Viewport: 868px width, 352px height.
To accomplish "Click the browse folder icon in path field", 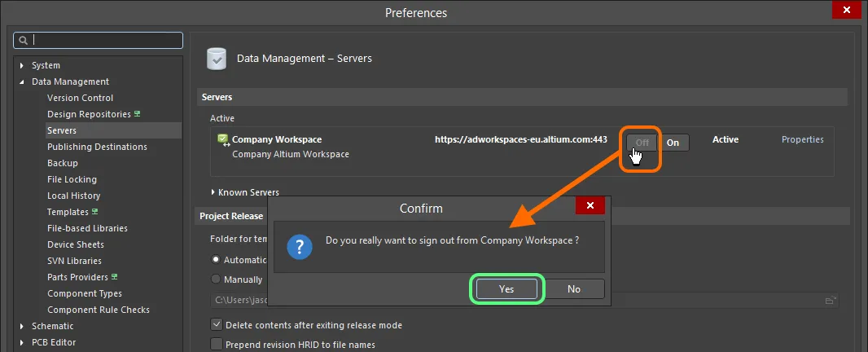I will click(x=831, y=300).
